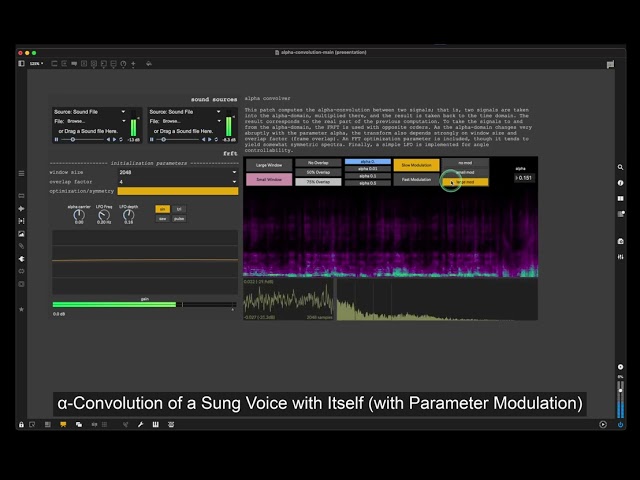The image size is (640, 480).
Task: Click the alpha carrier dial
Action: pyautogui.click(x=79, y=215)
